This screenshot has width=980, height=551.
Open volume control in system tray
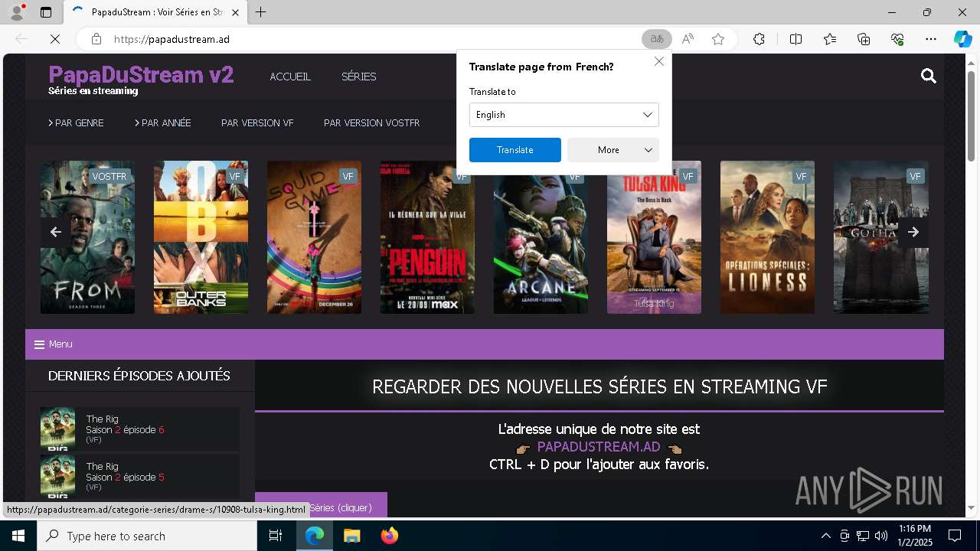coord(881,536)
